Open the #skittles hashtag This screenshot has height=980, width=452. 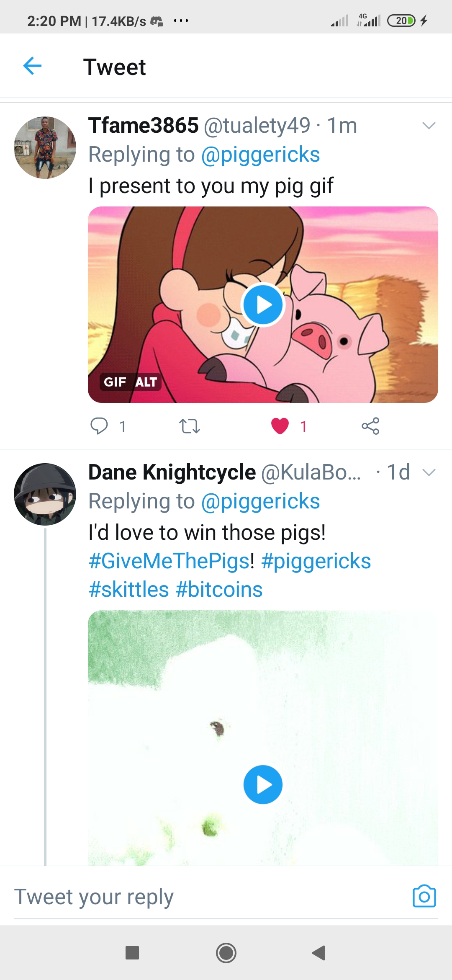tap(129, 589)
